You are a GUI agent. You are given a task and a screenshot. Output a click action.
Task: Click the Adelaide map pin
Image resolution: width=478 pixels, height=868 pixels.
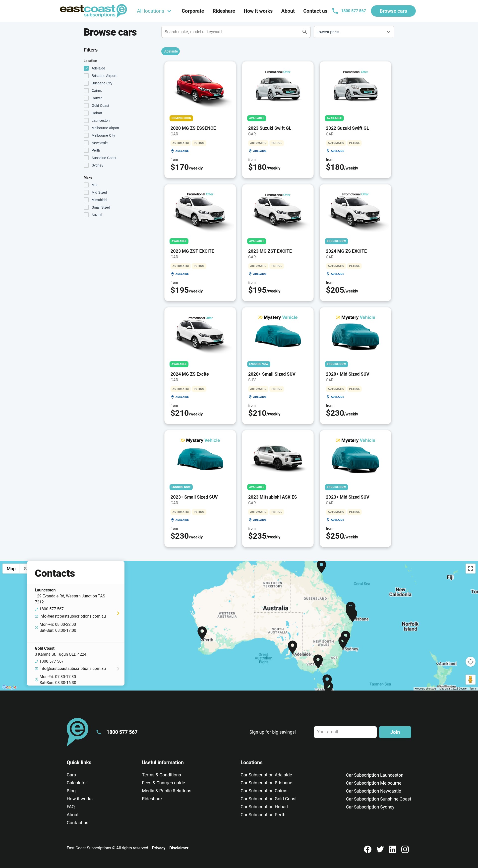[292, 647]
